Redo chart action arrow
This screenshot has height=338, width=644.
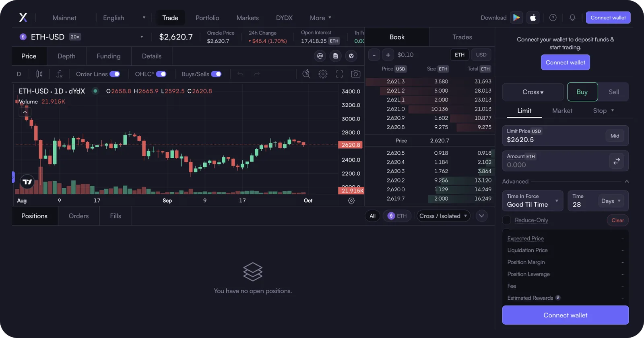pos(257,74)
